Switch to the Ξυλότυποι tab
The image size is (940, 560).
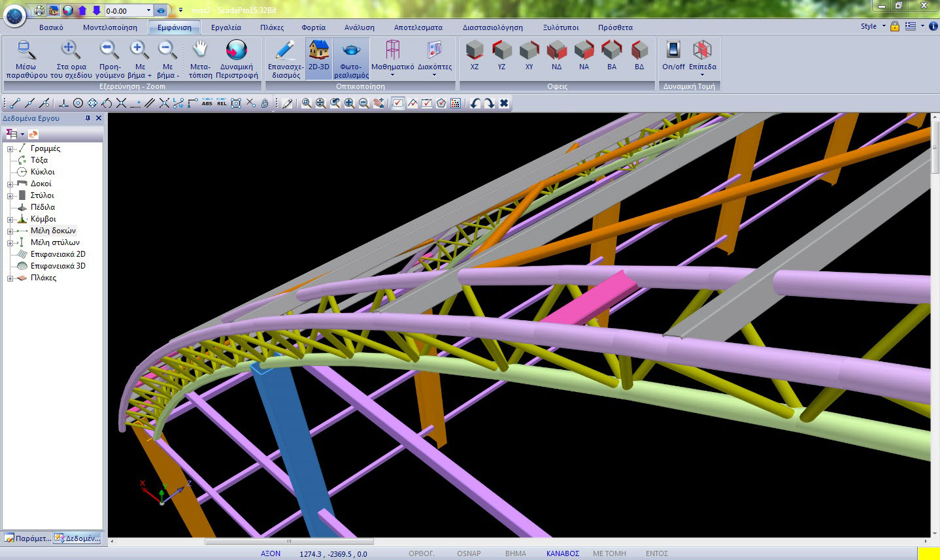pyautogui.click(x=561, y=27)
